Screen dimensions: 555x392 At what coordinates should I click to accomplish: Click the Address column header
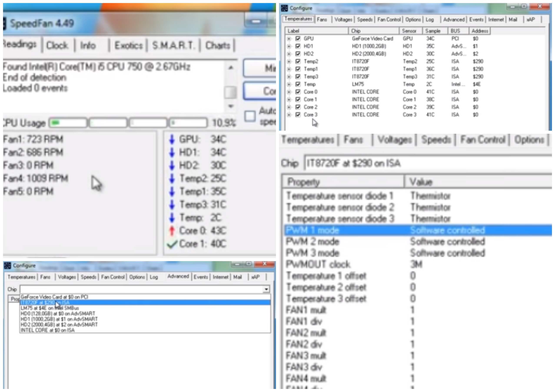(480, 31)
